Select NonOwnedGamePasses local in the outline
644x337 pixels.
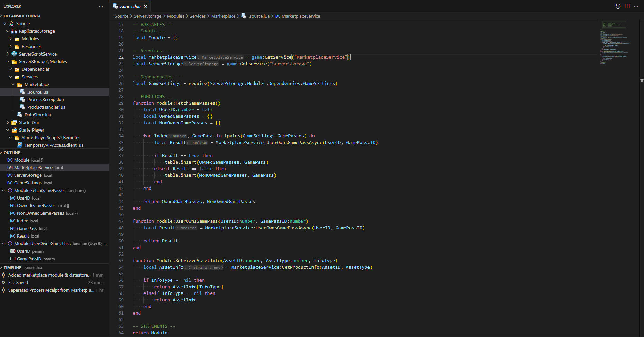tap(54, 213)
